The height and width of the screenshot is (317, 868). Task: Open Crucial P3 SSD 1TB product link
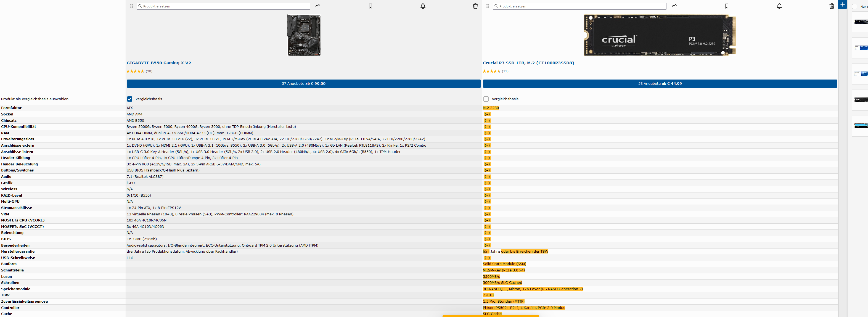click(x=528, y=63)
